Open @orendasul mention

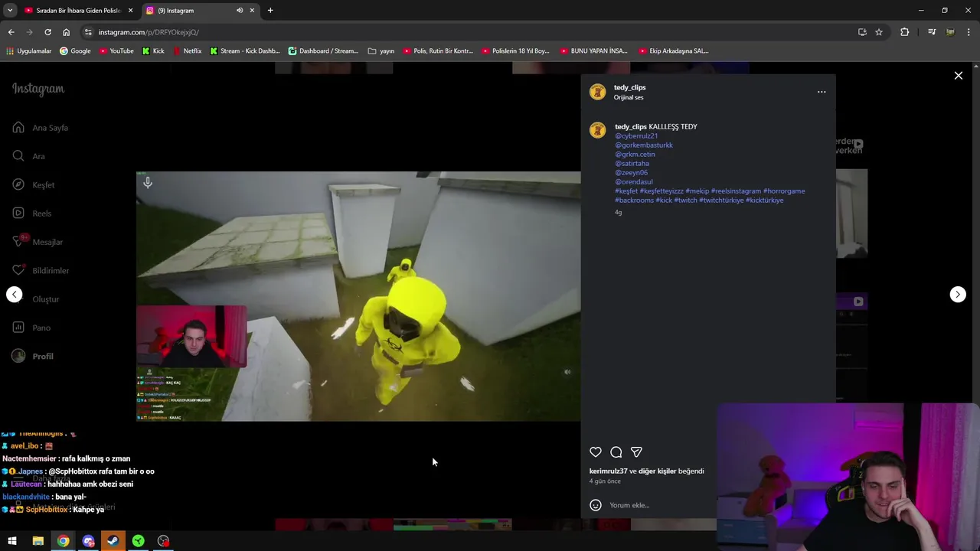click(x=634, y=182)
